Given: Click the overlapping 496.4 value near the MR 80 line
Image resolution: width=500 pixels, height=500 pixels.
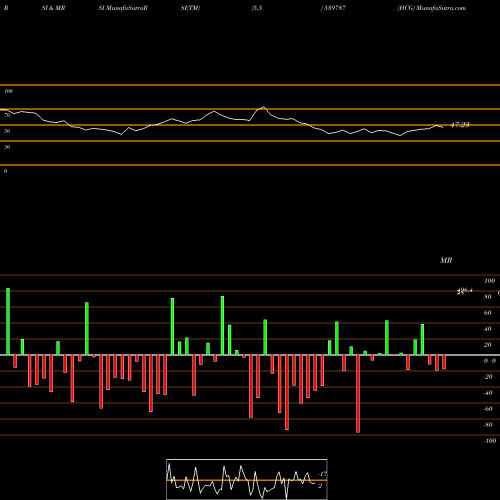Looking at the screenshot, I should [x=465, y=291].
